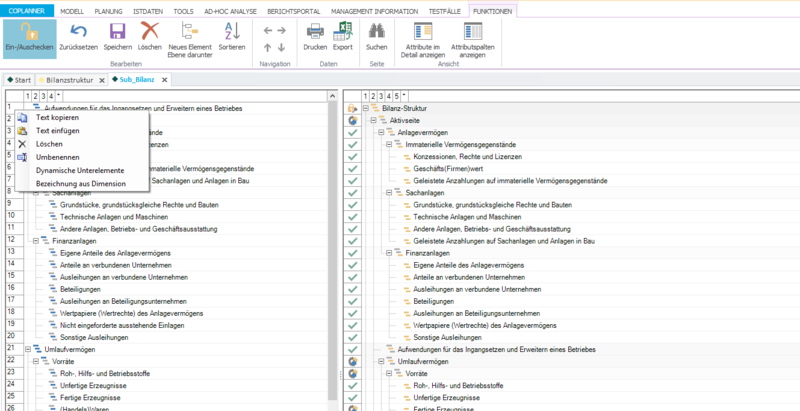The height and width of the screenshot is (411, 800).
Task: Open the ISTDATEN ribbon tab
Action: [x=148, y=11]
